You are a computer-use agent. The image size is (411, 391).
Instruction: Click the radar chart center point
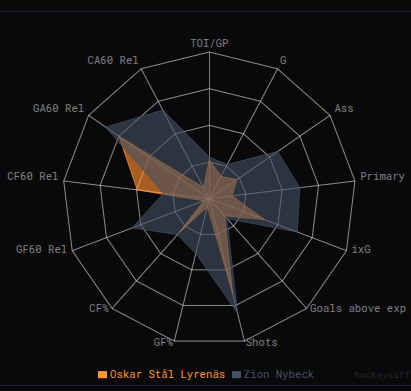click(x=209, y=198)
